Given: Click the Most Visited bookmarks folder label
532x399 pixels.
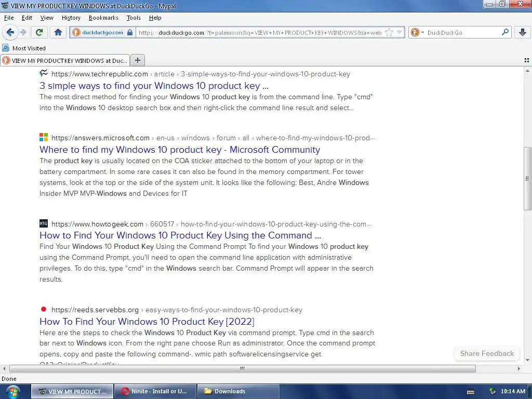Looking at the screenshot, I should click(x=29, y=48).
